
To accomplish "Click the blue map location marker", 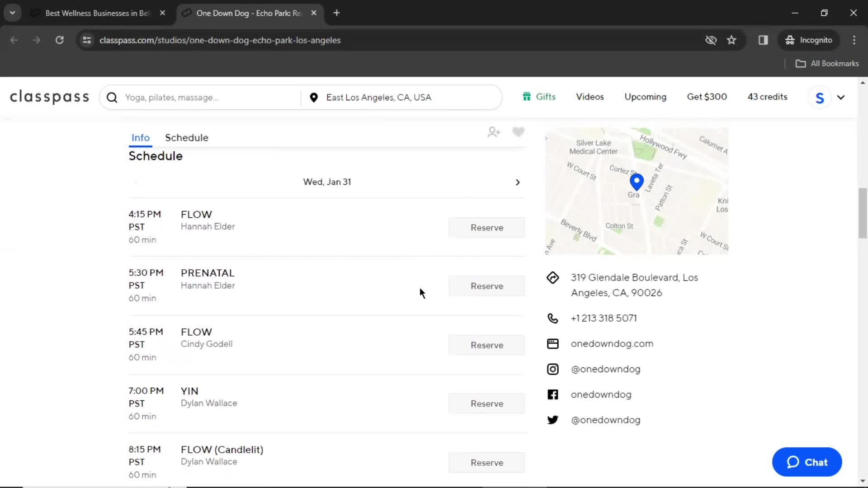I will click(637, 182).
